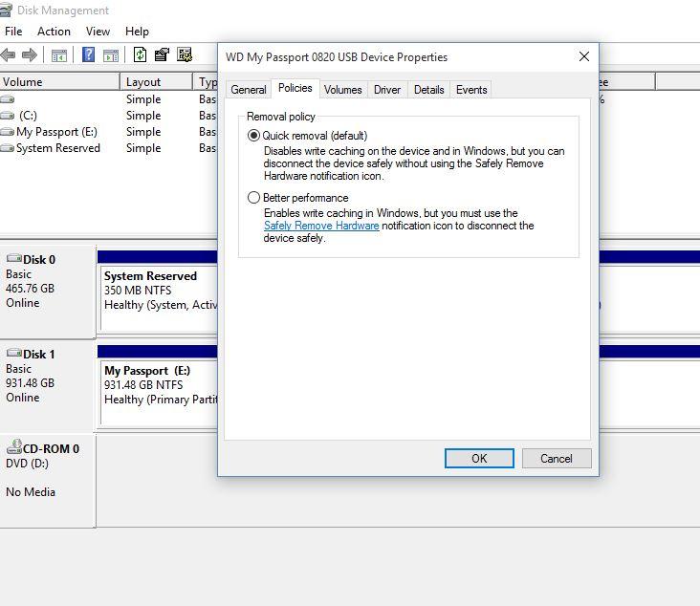Click the Cancel button
700x606 pixels.
click(557, 458)
